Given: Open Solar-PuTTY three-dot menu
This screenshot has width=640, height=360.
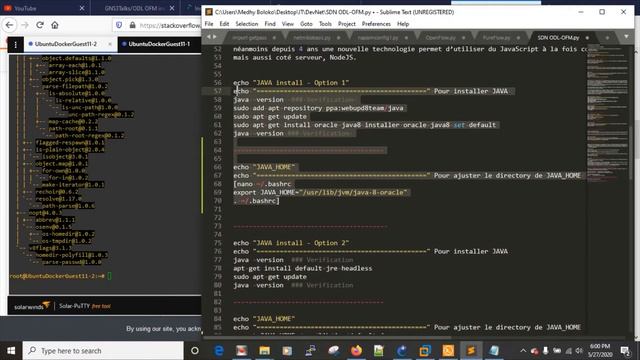Looking at the screenshot, I should tap(16, 44).
